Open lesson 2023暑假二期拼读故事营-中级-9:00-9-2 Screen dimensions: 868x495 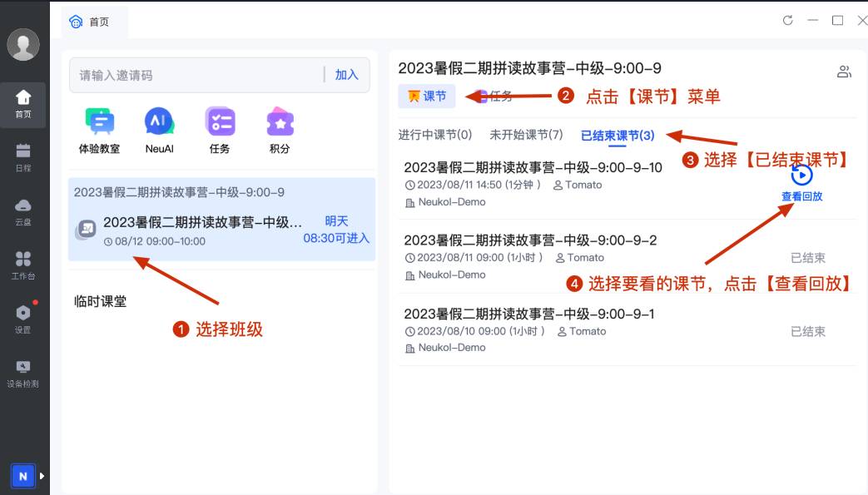(x=530, y=240)
